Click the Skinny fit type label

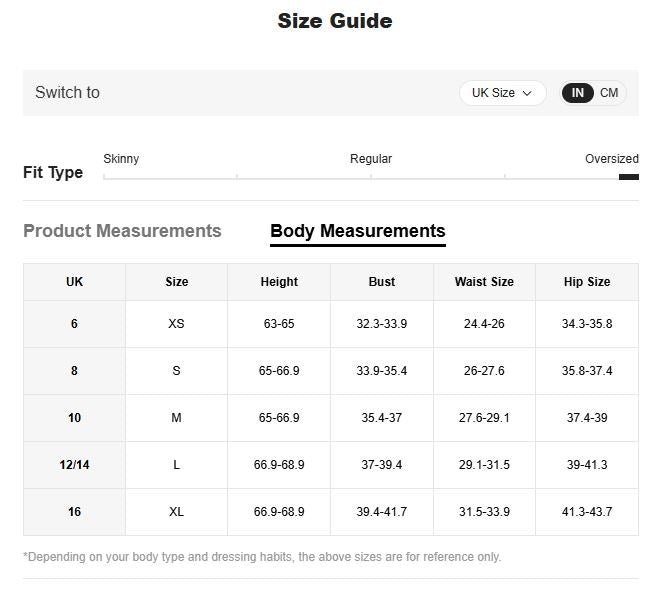[x=121, y=159]
